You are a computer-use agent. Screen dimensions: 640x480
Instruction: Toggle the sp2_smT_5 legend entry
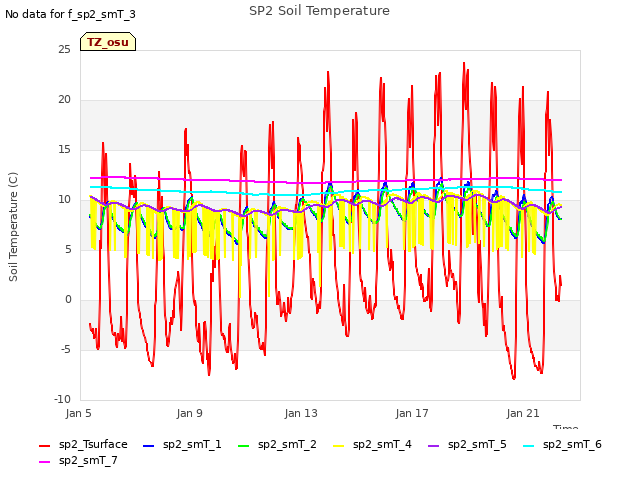point(467,444)
